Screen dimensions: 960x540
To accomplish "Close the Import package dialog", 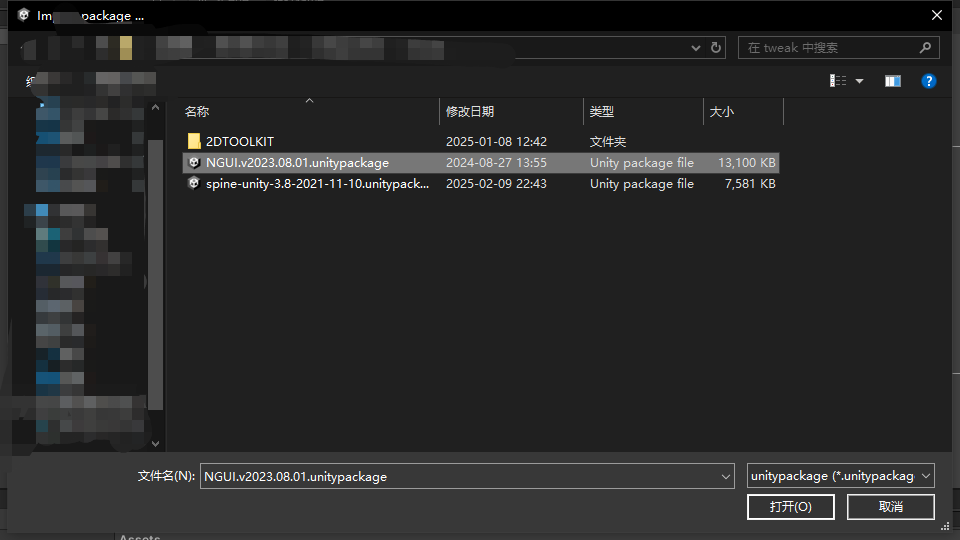I will [x=937, y=15].
